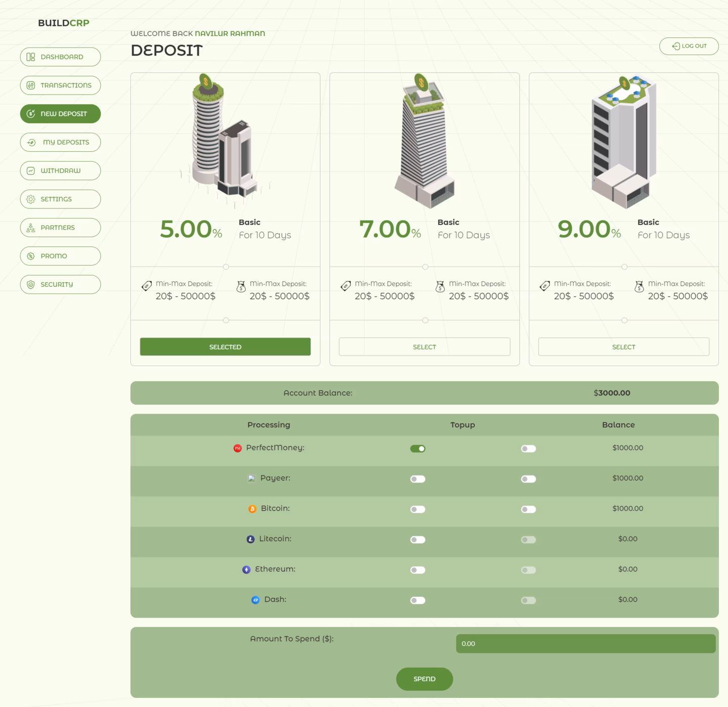Click the Settings gear icon in the sidebar

pos(31,199)
